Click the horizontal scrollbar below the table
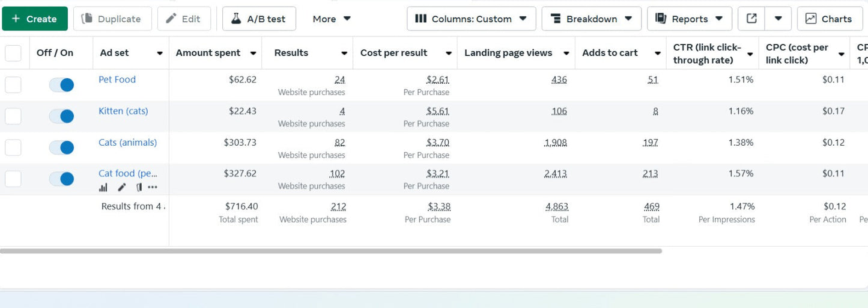868x308 pixels. [330, 251]
